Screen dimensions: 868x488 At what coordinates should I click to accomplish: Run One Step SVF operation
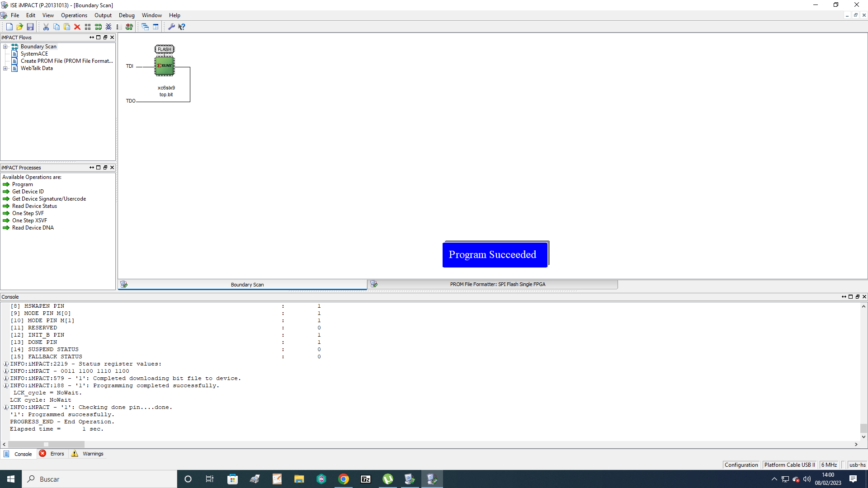click(28, 213)
